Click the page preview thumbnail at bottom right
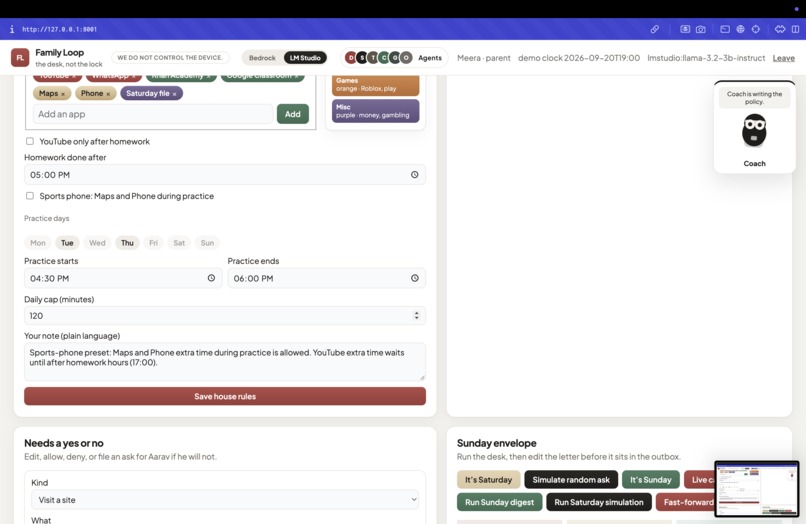 pos(757,489)
